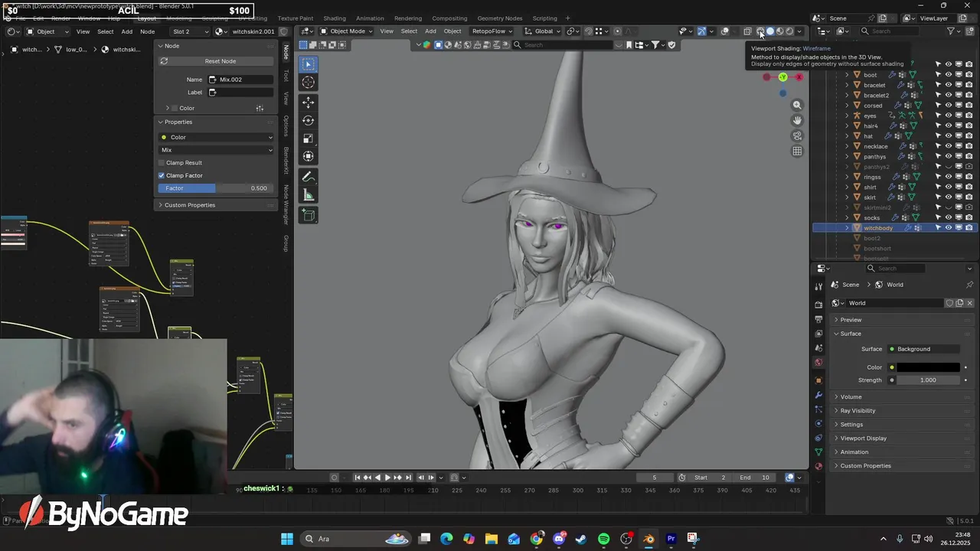Click the viewport zoom magnifier icon
The image size is (980, 551).
(797, 105)
